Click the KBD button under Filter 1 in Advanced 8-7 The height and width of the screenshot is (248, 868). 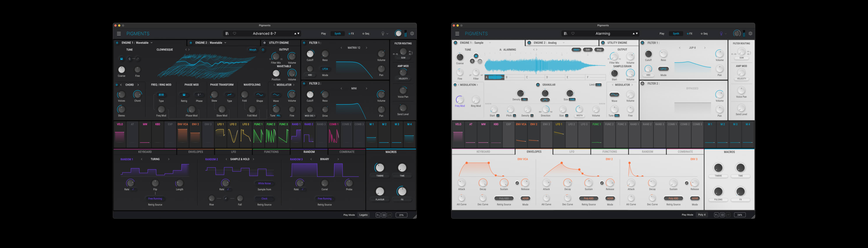click(x=310, y=75)
